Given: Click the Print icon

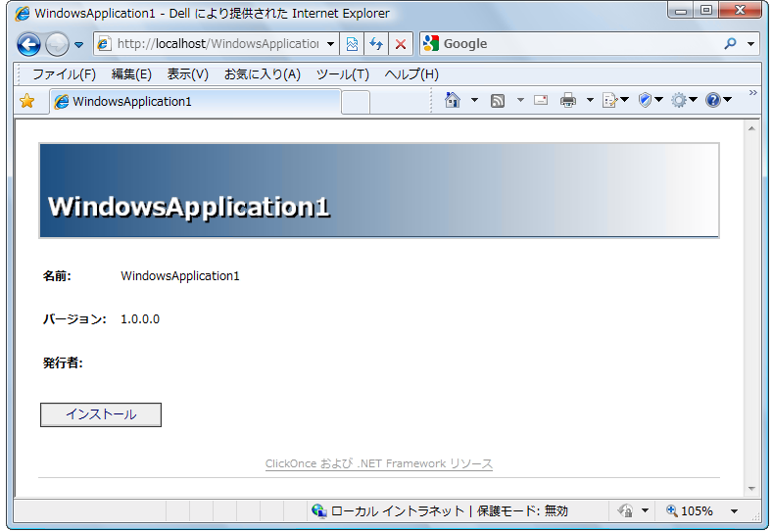Looking at the screenshot, I should [x=568, y=100].
